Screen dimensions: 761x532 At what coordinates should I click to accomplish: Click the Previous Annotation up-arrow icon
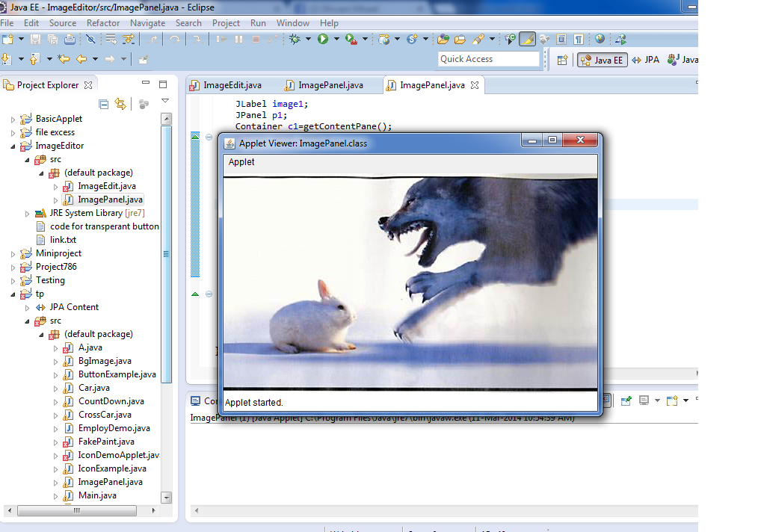34,59
